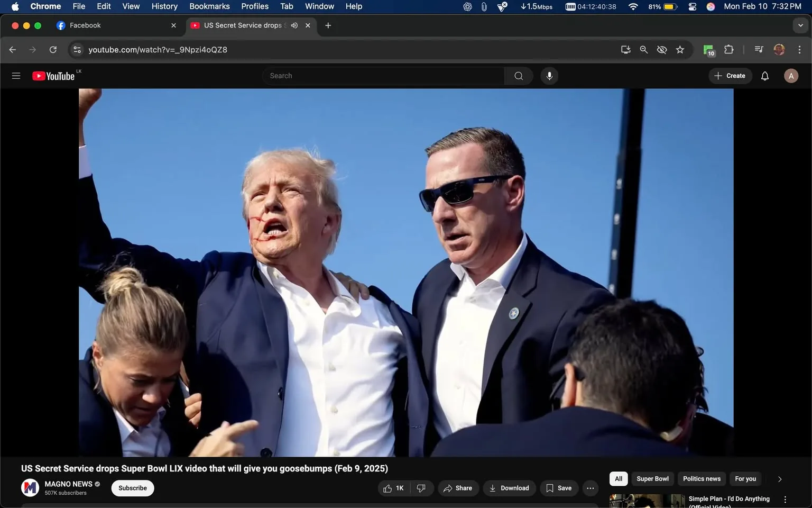Open Chrome profile menu with avatar icon
Screen dimensions: 812x508
coord(779,49)
